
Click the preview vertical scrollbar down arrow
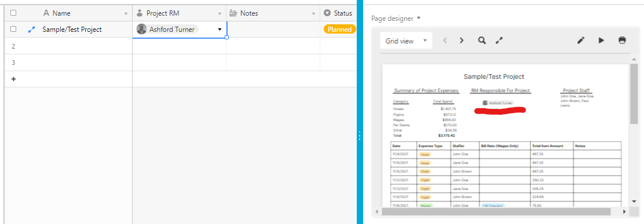click(634, 201)
